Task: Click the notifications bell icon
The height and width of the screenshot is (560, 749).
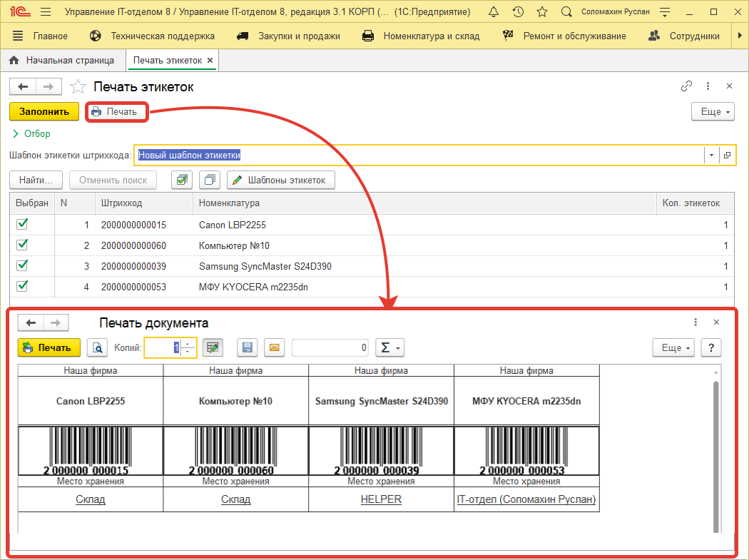Action: (494, 12)
